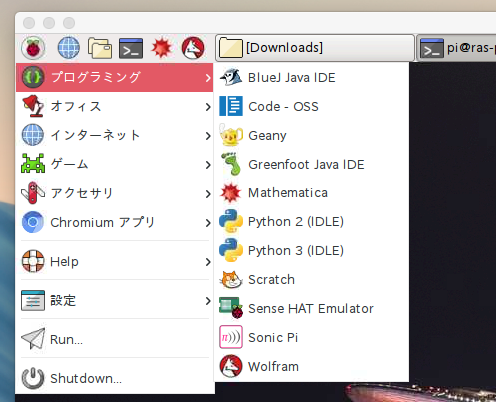Expand the arrow next to Chromium アプリ
The image size is (496, 402).
pos(208,223)
